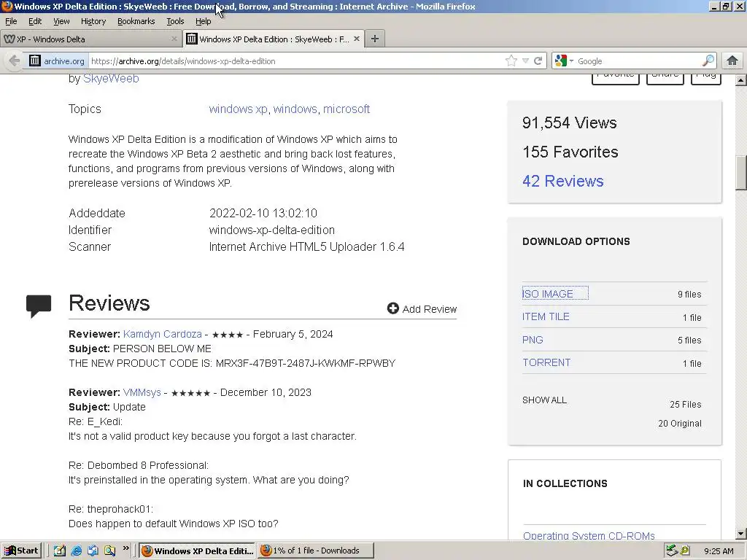The image size is (747, 560).
Task: Click the Identifier value 'windows-xp-delta-edition'
Action: coord(271,230)
